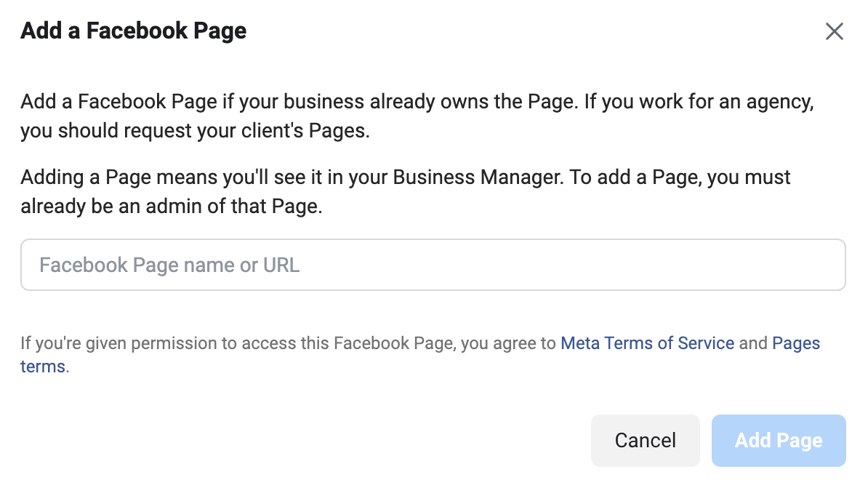Image resolution: width=868 pixels, height=480 pixels.
Task: Click the permission disclaimer text above the buttons
Action: [x=420, y=355]
